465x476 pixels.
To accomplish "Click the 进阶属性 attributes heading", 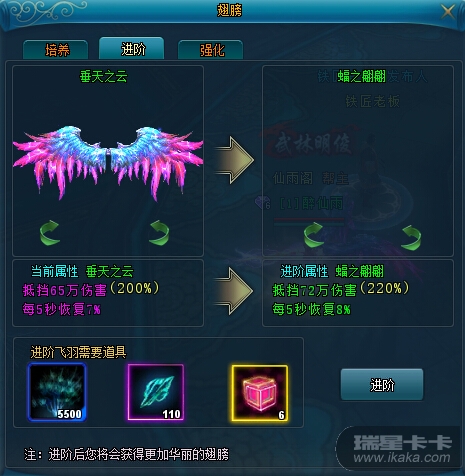I will click(304, 271).
